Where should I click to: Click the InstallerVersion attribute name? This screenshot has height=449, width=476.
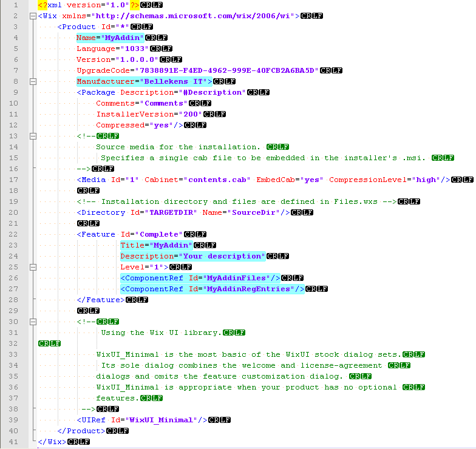pos(135,114)
